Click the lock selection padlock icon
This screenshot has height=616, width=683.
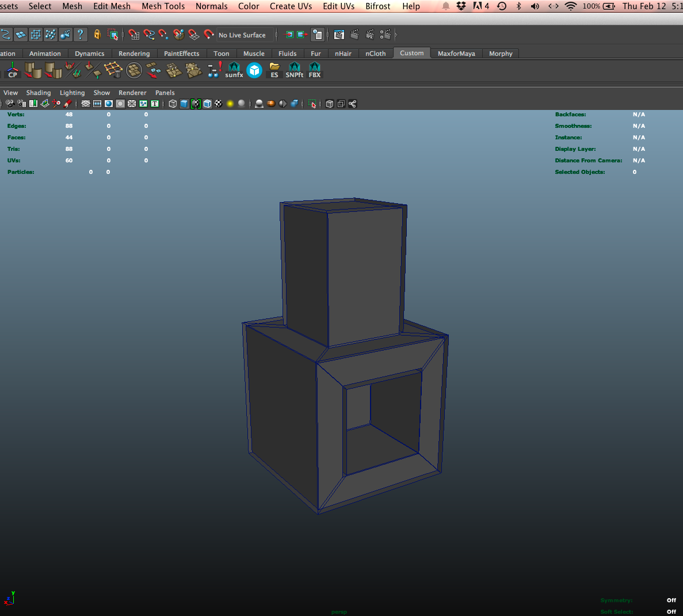(97, 35)
